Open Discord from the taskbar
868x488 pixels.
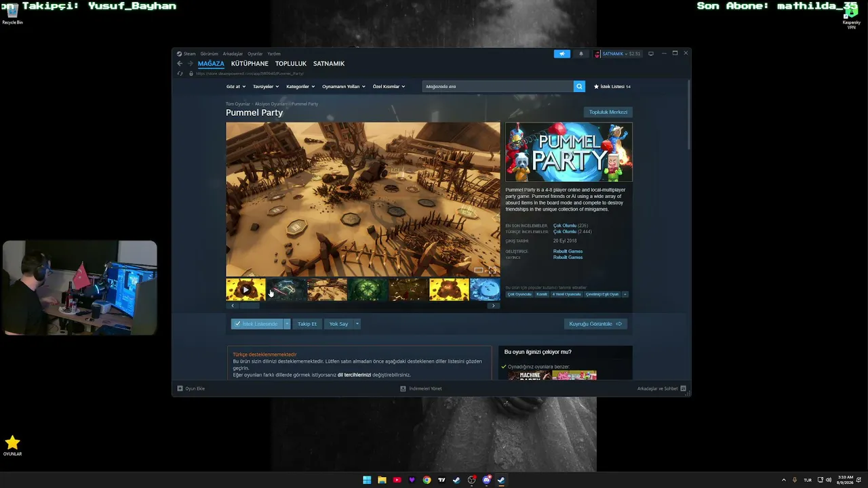486,480
